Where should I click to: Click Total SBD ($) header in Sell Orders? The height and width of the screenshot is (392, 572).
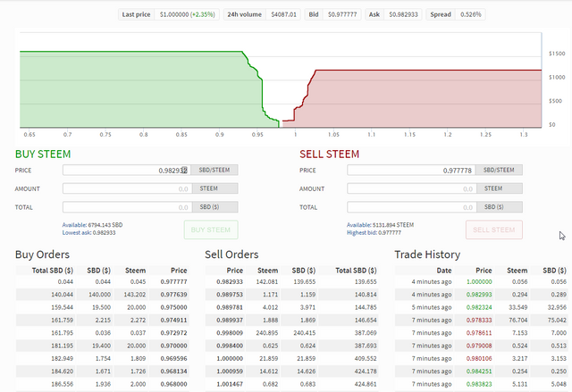tap(356, 271)
